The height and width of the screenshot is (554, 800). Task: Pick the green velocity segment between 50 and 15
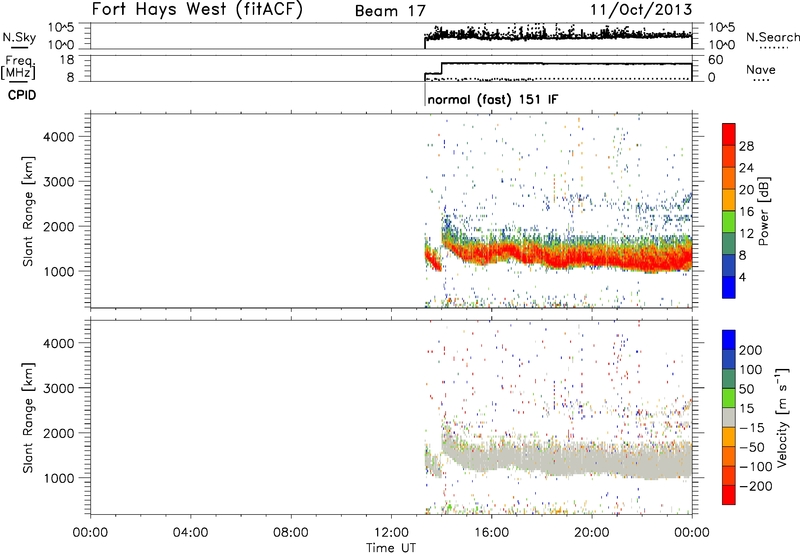click(729, 398)
